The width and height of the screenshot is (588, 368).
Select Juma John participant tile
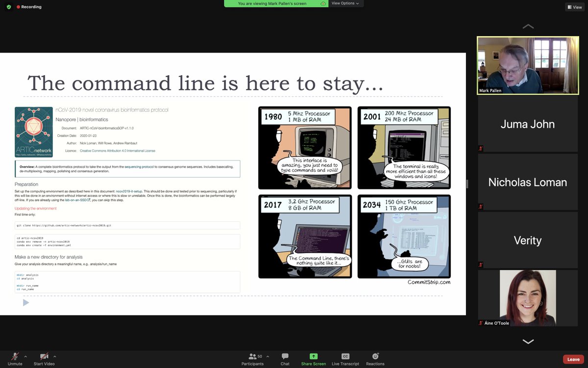[x=528, y=124]
